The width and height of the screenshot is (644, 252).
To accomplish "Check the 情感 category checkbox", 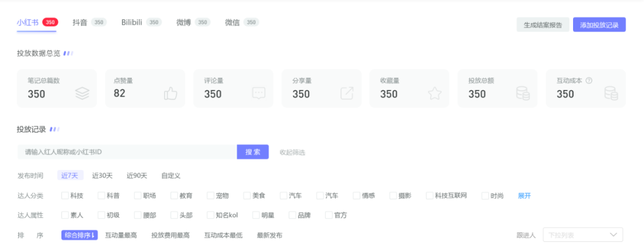I will [x=357, y=195].
